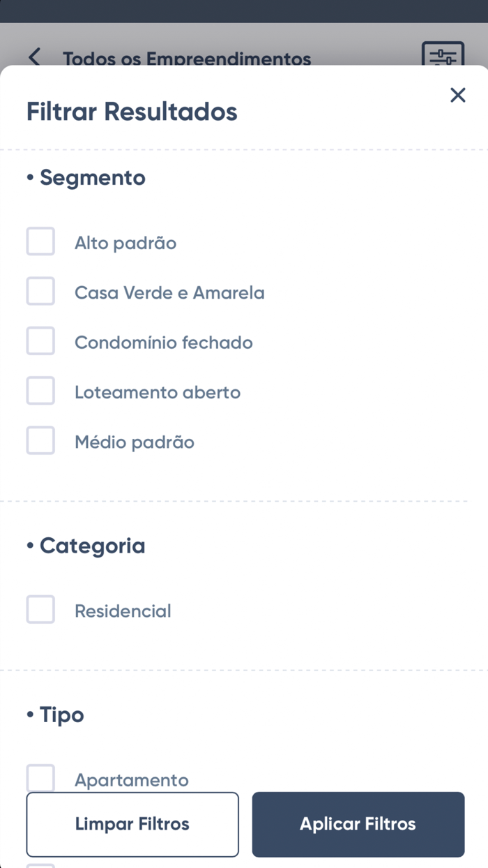Tap the Limpar Filtros button
Image resolution: width=488 pixels, height=868 pixels.
(132, 824)
